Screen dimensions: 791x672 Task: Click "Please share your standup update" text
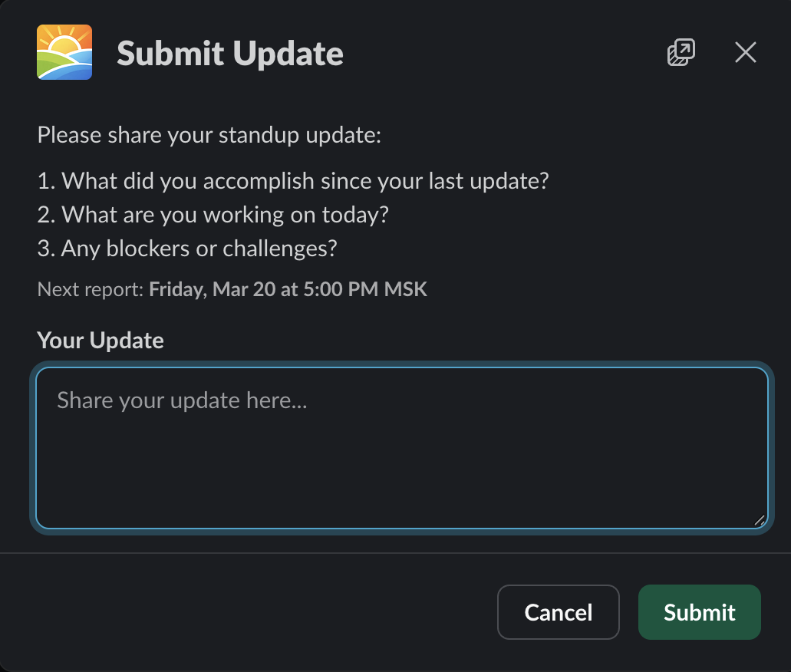[209, 135]
